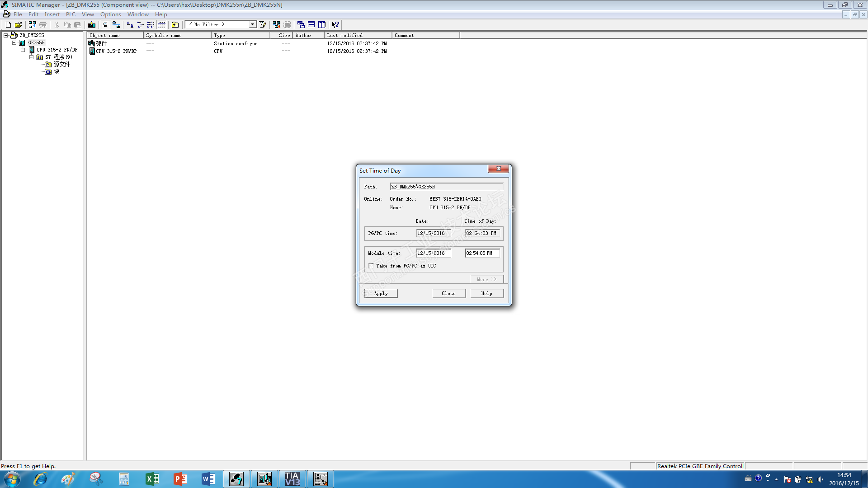Switch to Details view icon
The height and width of the screenshot is (488, 868).
162,25
